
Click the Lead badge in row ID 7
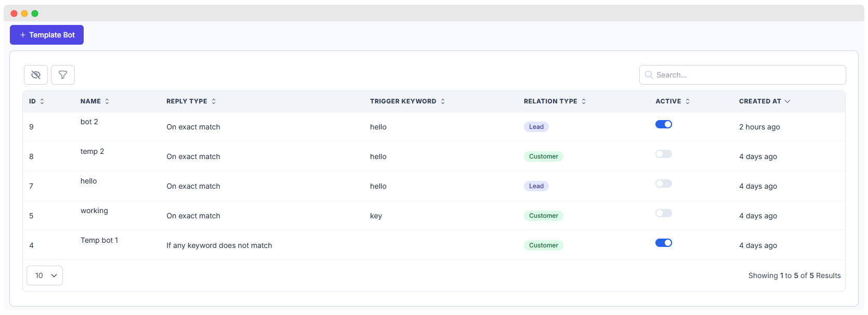coord(536,186)
